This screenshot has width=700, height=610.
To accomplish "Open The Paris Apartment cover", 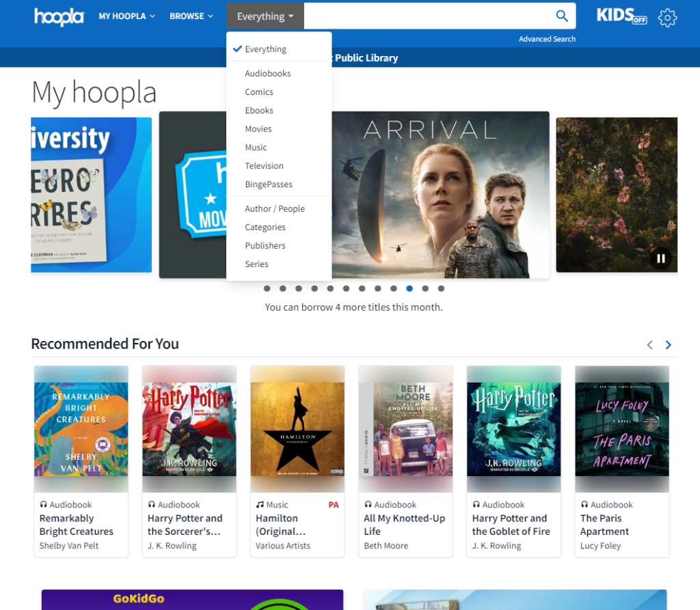I will (622, 429).
